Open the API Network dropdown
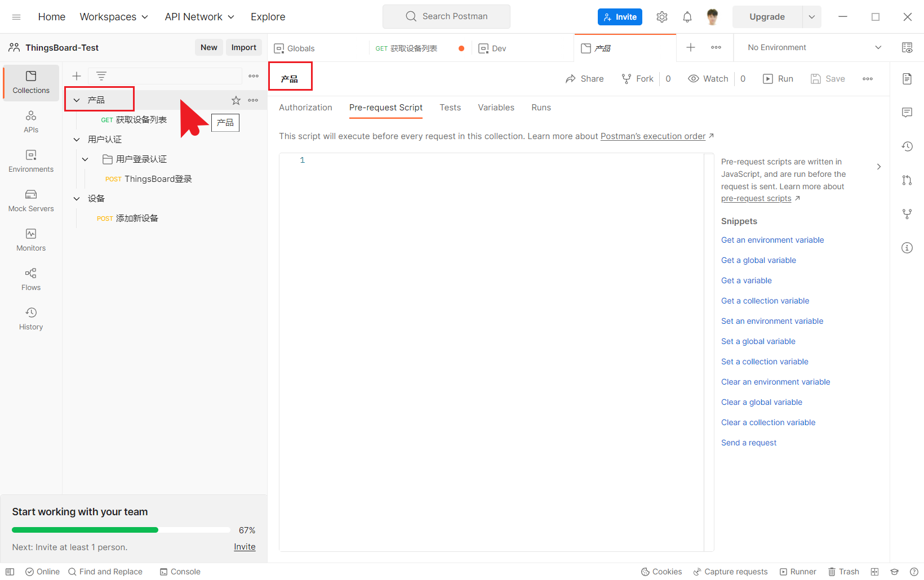This screenshot has width=924, height=580. (x=199, y=17)
